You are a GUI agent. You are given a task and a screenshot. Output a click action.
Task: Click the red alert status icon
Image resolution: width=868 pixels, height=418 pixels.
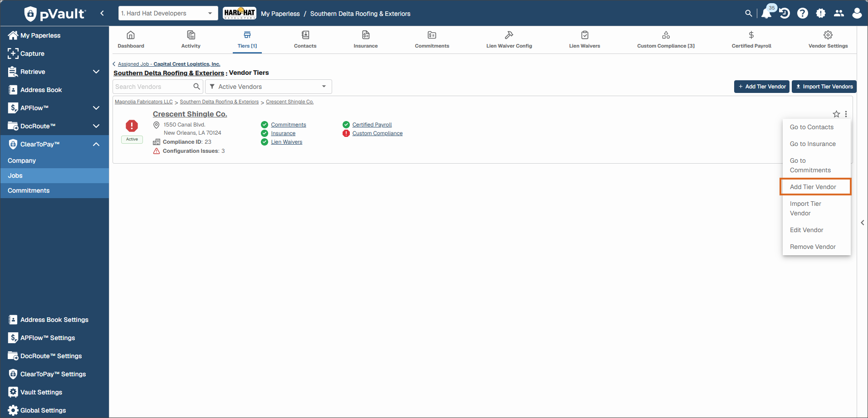(x=132, y=126)
